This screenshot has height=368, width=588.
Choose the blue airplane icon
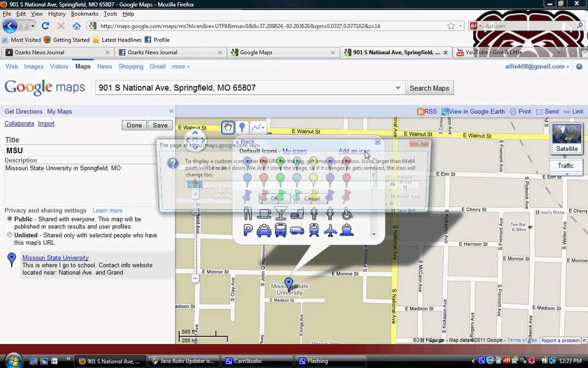(x=330, y=230)
